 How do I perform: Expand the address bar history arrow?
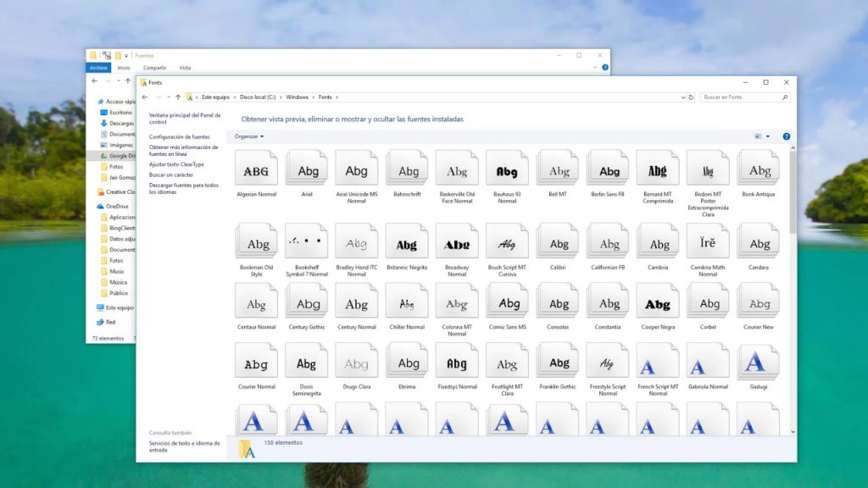click(683, 97)
